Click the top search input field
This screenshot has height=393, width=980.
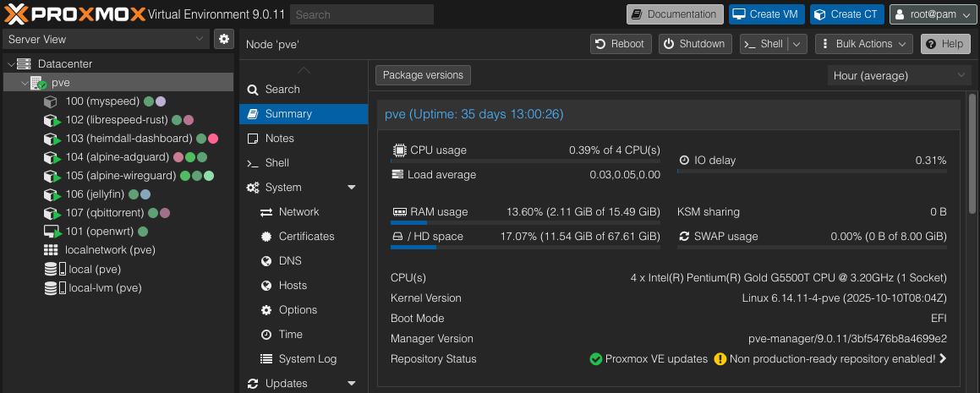361,14
